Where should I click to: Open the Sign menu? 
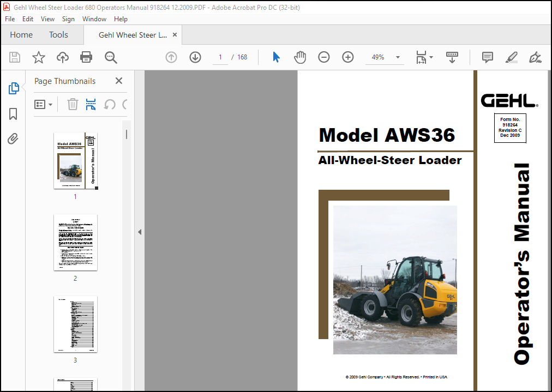point(68,19)
